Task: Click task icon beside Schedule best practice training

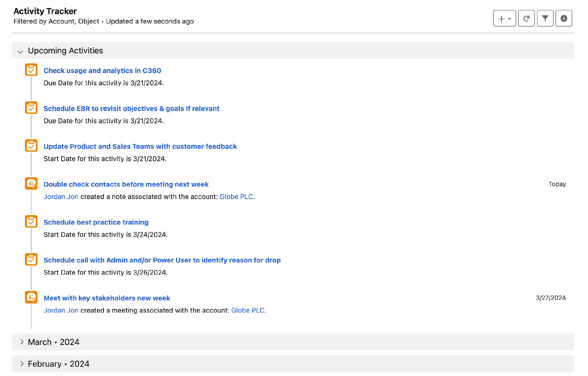Action: [x=31, y=222]
